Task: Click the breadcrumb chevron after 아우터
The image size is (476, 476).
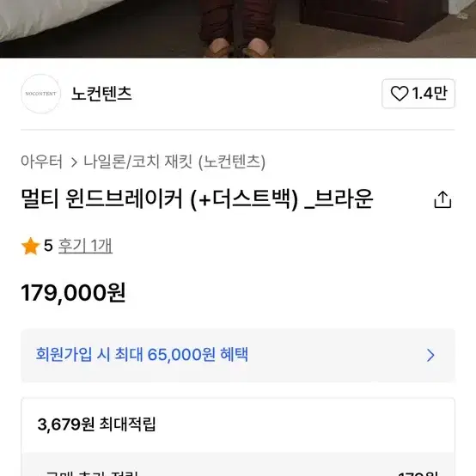Action: point(74,162)
